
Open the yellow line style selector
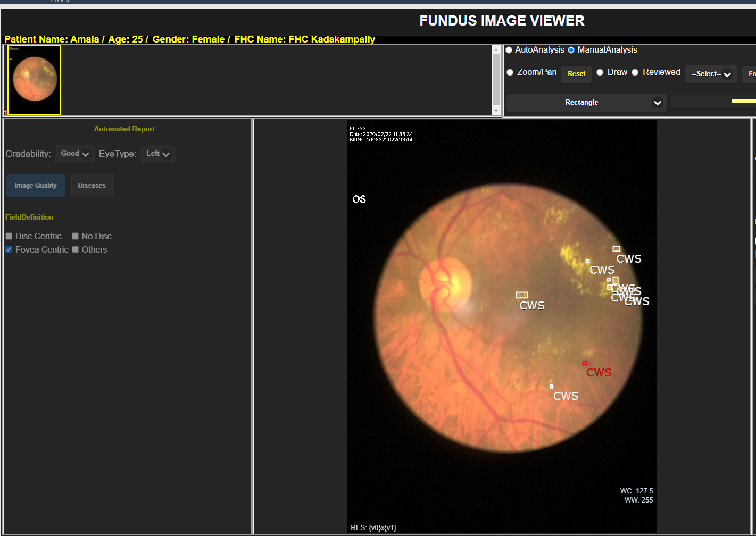click(713, 102)
